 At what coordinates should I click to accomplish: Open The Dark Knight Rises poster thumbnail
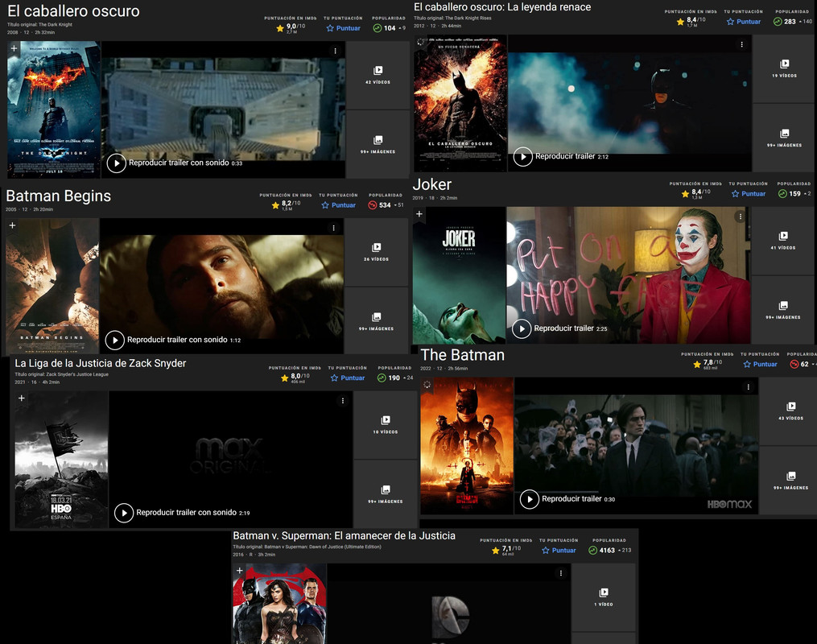(x=460, y=103)
